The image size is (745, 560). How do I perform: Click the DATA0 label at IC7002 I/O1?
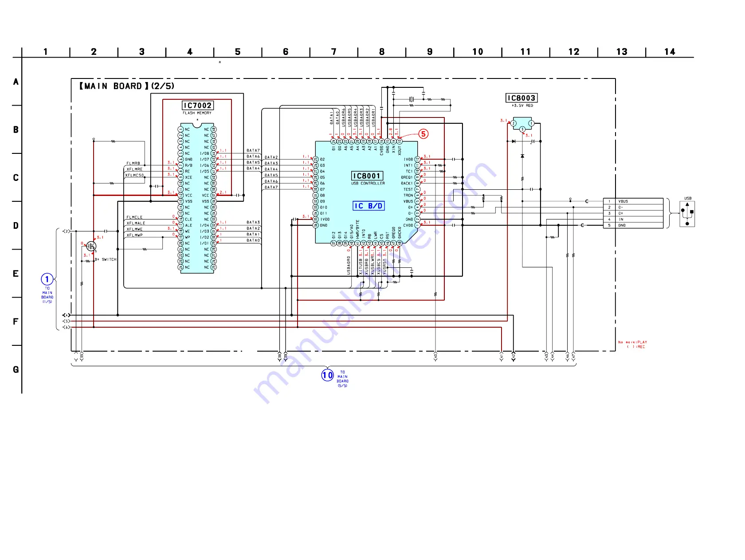[253, 240]
